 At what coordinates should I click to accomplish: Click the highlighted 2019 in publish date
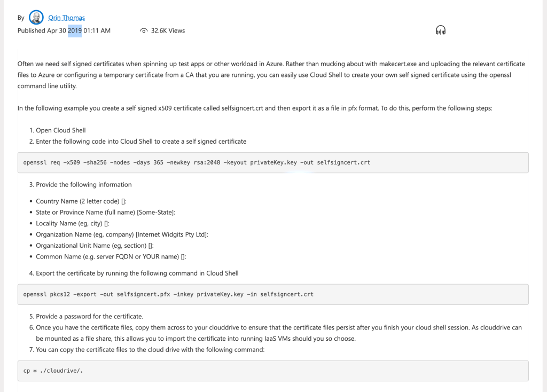75,30
